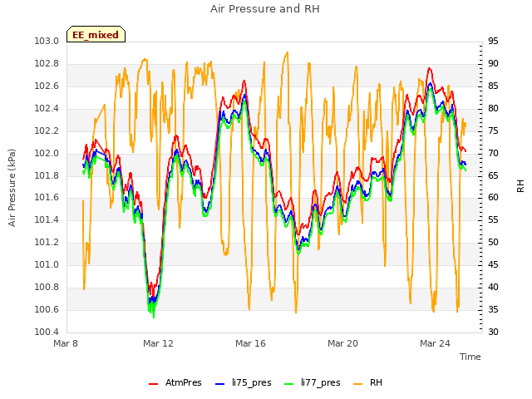Click the blue li75_pres legend color marker

[x=219, y=384]
